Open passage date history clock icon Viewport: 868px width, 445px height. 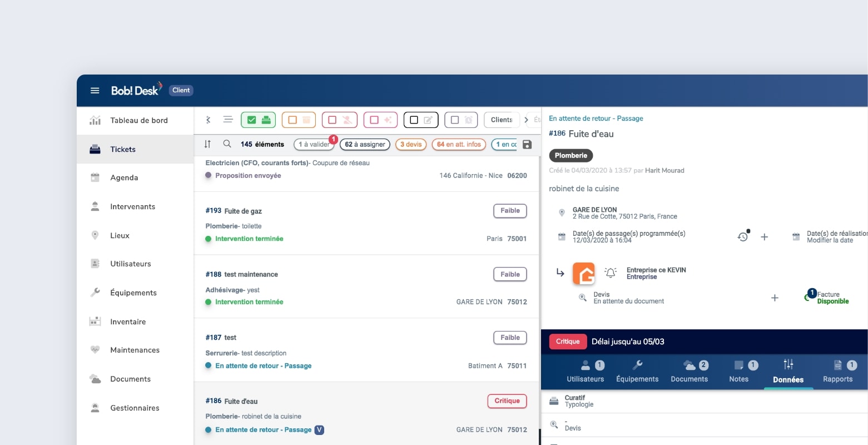click(743, 237)
